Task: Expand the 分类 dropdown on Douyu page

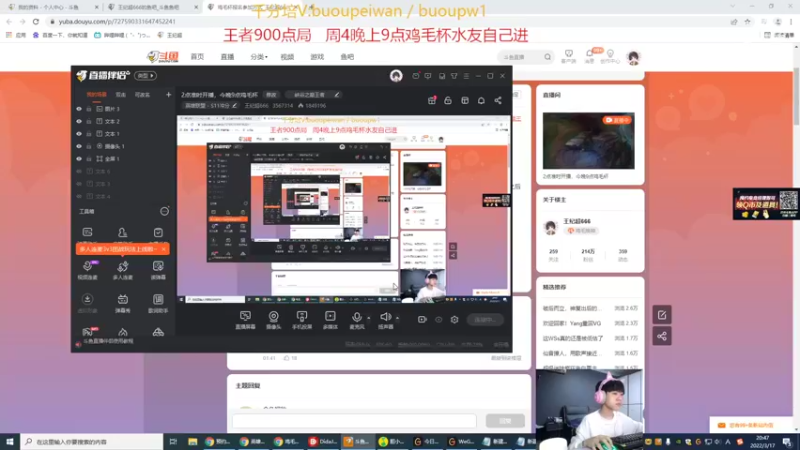Action: tap(259, 57)
